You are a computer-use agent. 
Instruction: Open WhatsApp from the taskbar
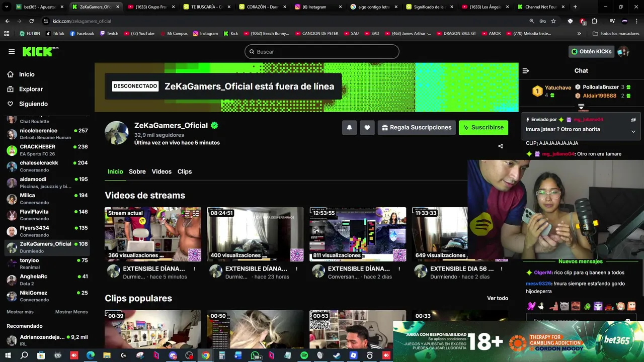256,355
